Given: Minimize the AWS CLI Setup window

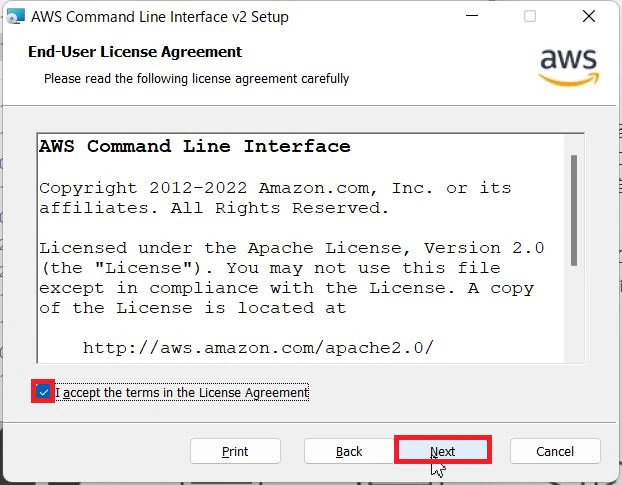Looking at the screenshot, I should [x=472, y=16].
